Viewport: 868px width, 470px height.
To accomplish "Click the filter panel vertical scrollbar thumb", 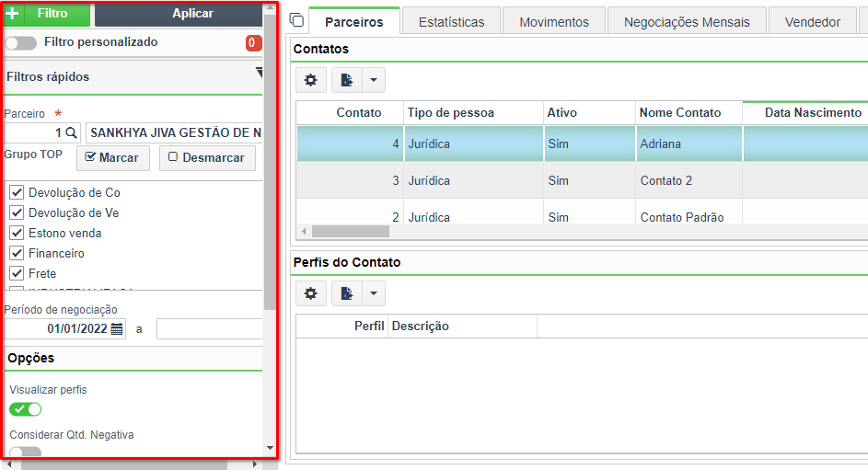I will coord(270,160).
